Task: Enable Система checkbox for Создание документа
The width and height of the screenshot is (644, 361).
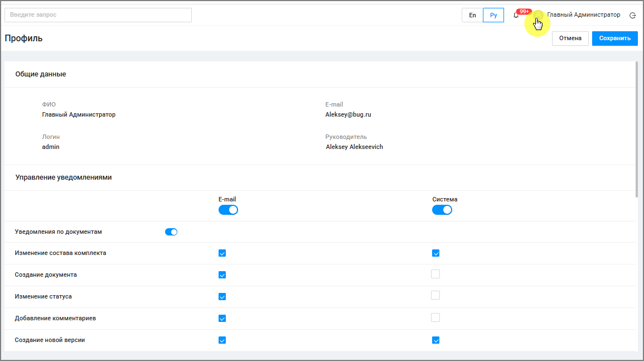Action: (435, 274)
